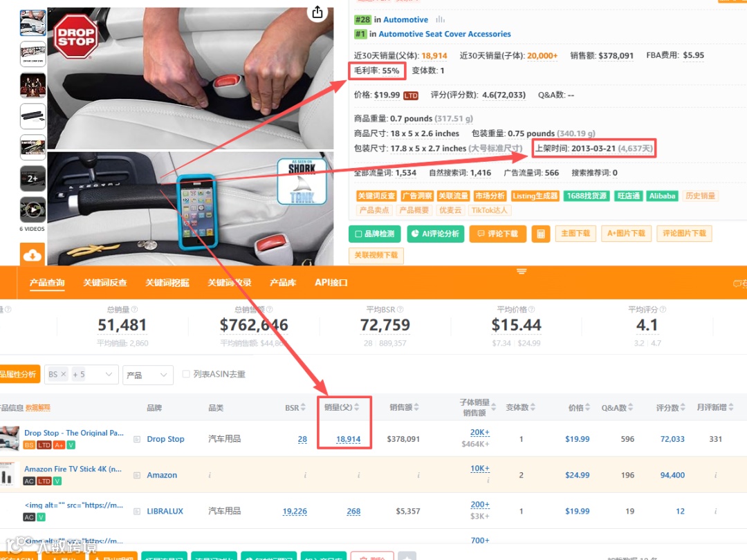Sort by BSR column arrows
The height and width of the screenshot is (560, 747).
(x=303, y=408)
